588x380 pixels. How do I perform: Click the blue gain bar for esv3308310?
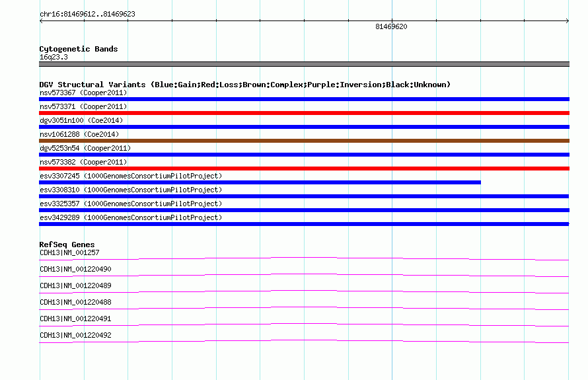[304, 196]
